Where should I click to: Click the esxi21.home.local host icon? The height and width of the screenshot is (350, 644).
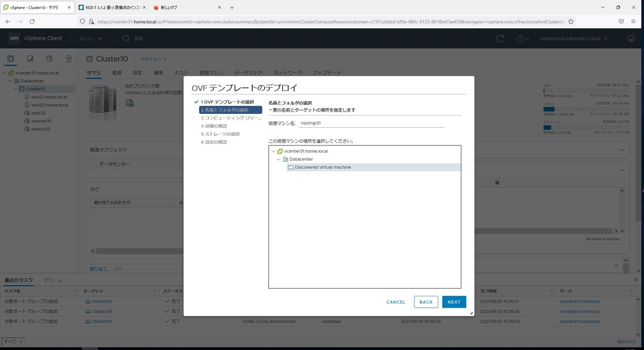tap(27, 97)
